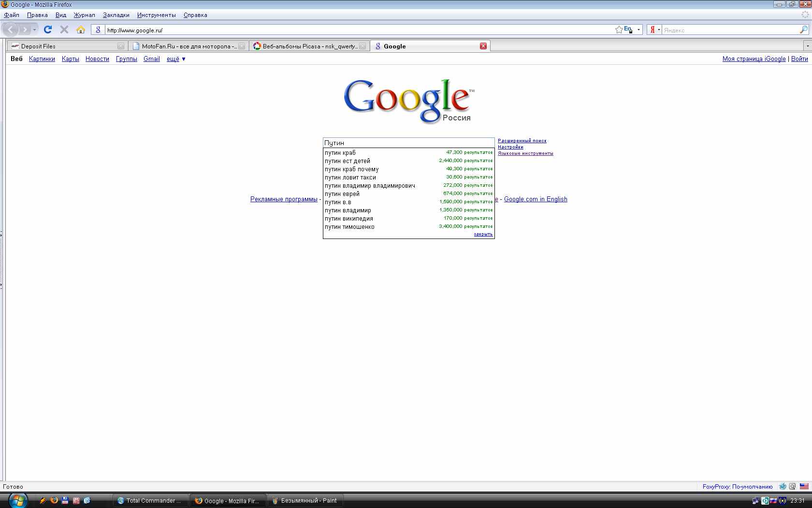Image resolution: width=812 pixels, height=508 pixels.
Task: Close the Deposit Files tab
Action: click(x=121, y=46)
